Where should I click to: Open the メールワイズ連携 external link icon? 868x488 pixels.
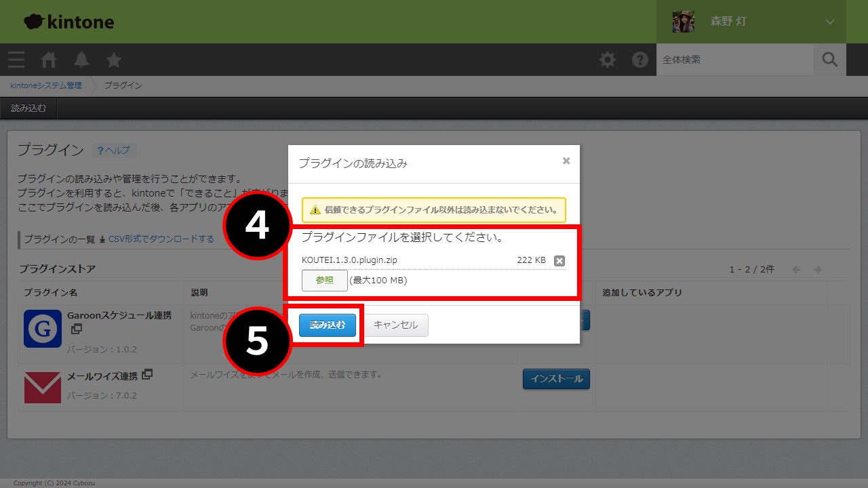point(147,374)
